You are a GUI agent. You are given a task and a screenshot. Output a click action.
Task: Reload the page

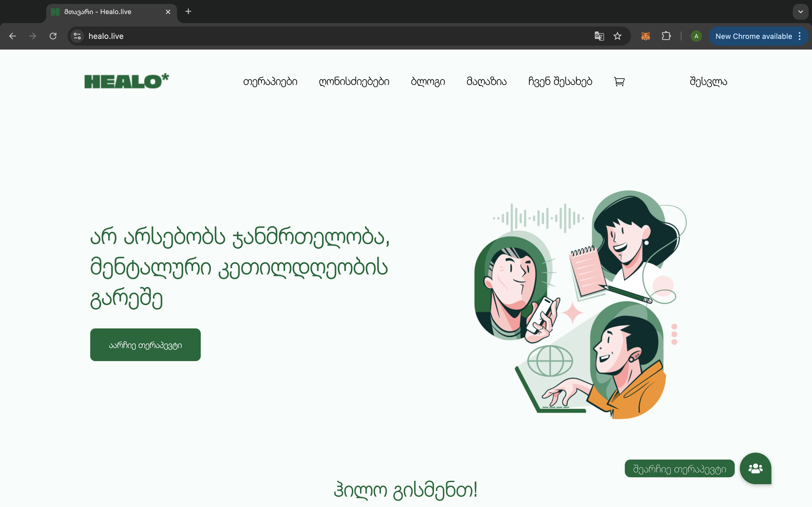tap(53, 36)
